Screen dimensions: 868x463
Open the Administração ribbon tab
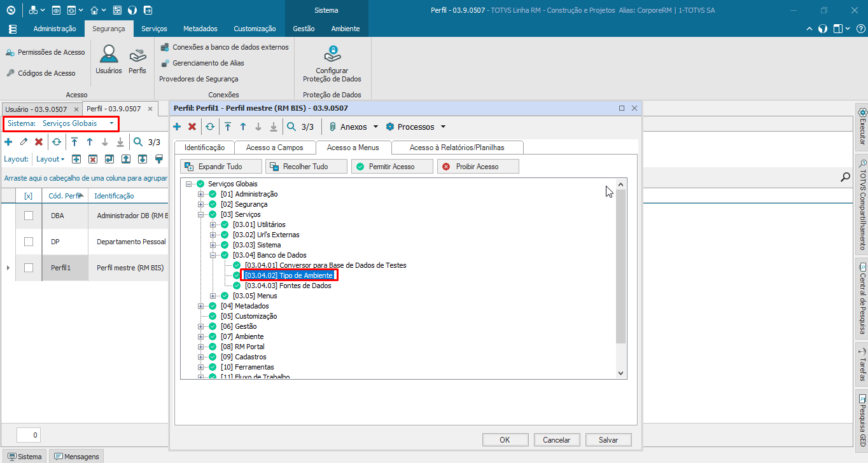coord(54,29)
